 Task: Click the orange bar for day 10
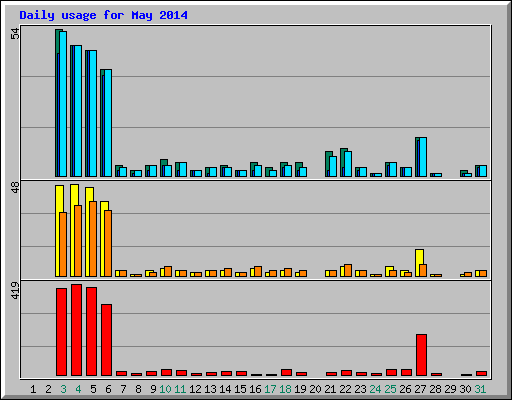pos(168,272)
